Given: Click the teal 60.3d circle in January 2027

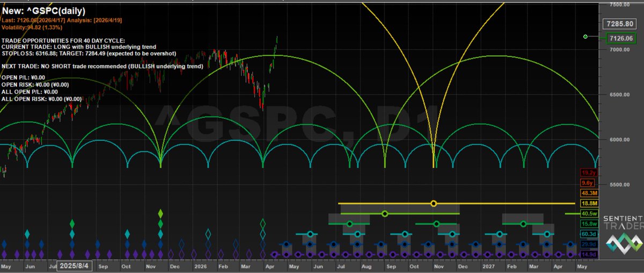Looking at the screenshot, I should click(500, 234).
